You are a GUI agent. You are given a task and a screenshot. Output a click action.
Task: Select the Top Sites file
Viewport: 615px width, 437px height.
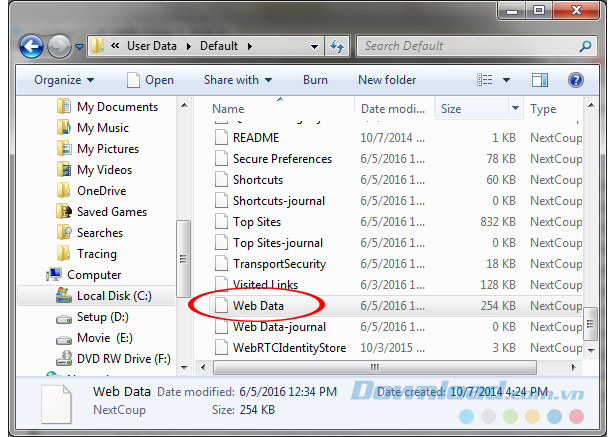[x=257, y=222]
